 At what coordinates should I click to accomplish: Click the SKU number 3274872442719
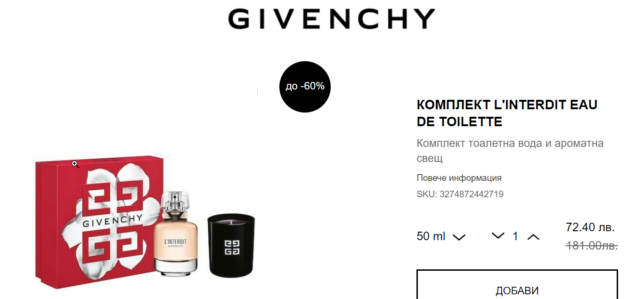tap(472, 194)
